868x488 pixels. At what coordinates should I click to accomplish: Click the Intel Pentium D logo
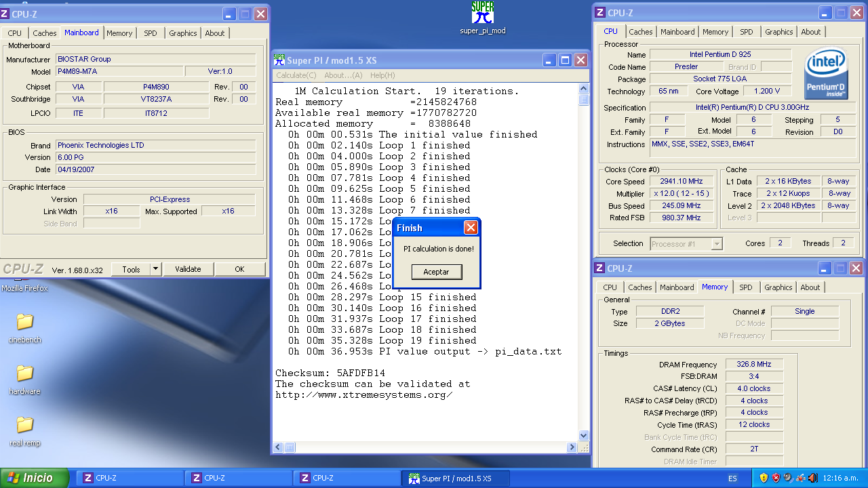pyautogui.click(x=826, y=73)
